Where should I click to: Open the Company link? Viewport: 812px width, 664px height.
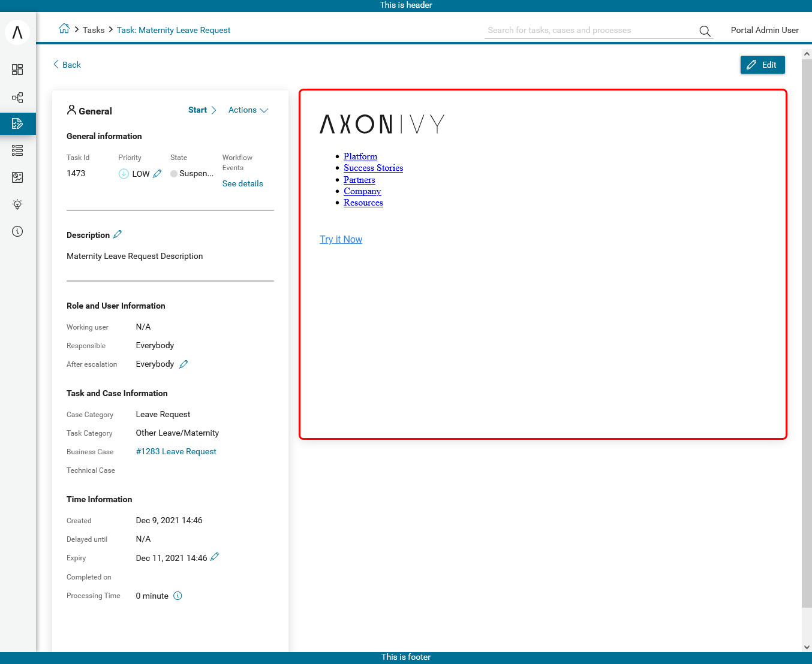[362, 191]
